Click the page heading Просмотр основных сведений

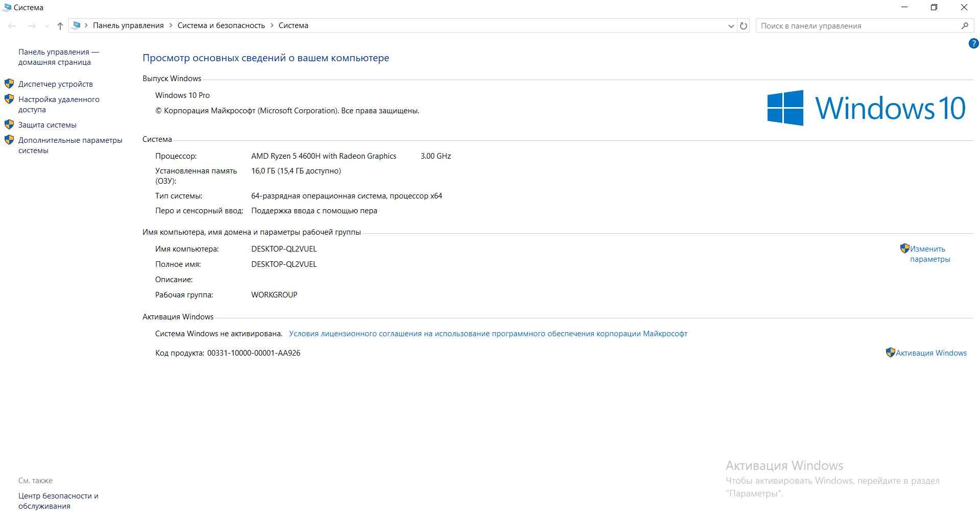pos(266,58)
